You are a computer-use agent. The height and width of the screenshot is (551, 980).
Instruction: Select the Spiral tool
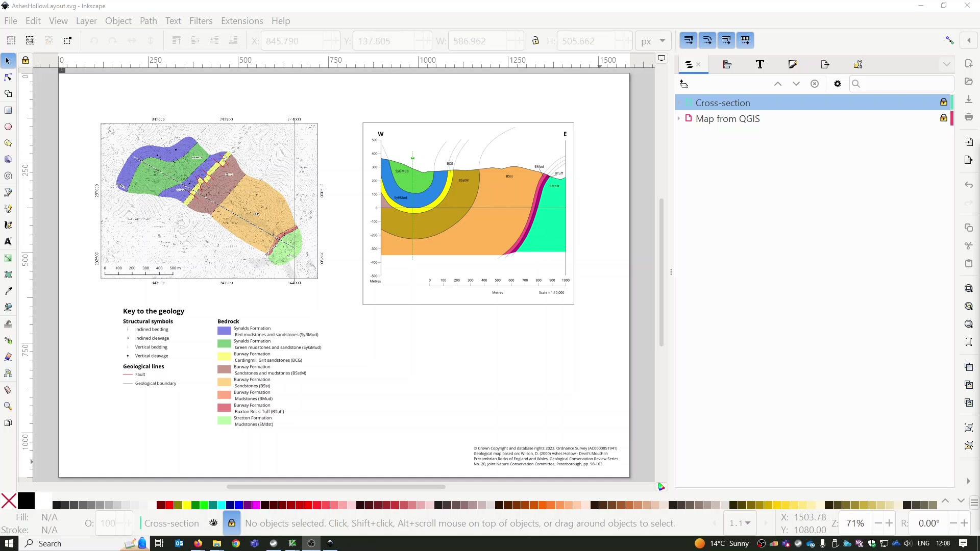[x=8, y=176]
